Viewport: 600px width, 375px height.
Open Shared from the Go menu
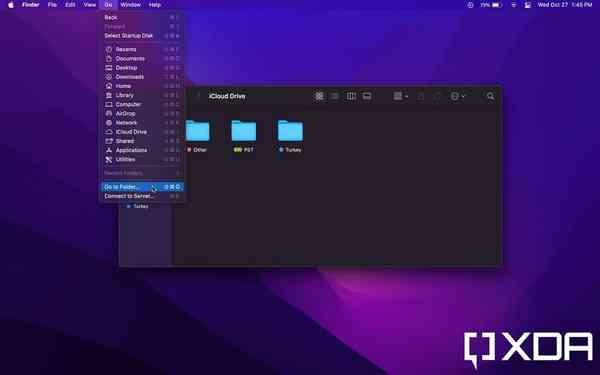click(x=142, y=141)
